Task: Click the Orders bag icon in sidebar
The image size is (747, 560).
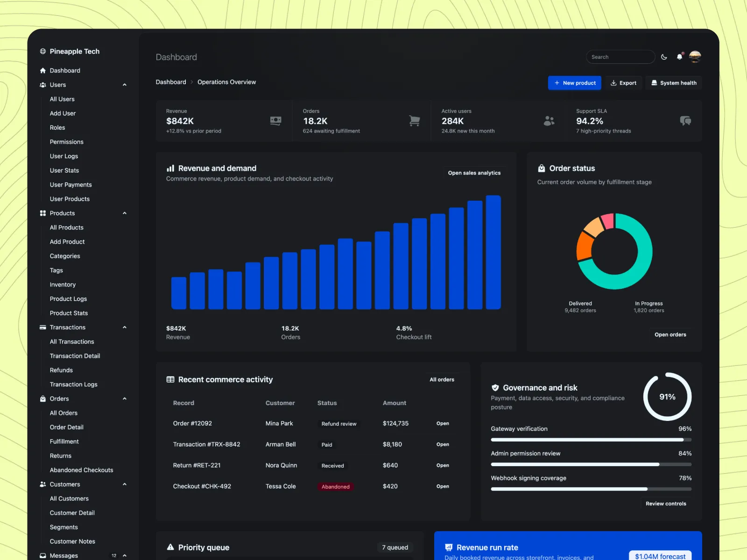Action: point(43,399)
